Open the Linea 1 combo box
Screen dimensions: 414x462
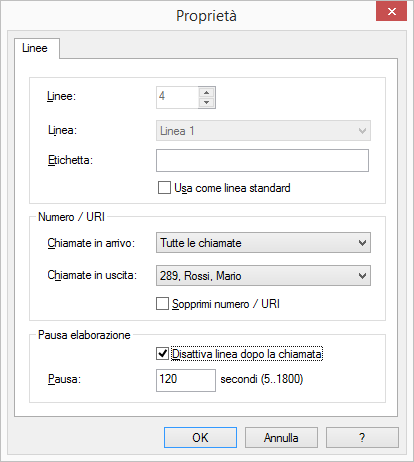click(263, 131)
